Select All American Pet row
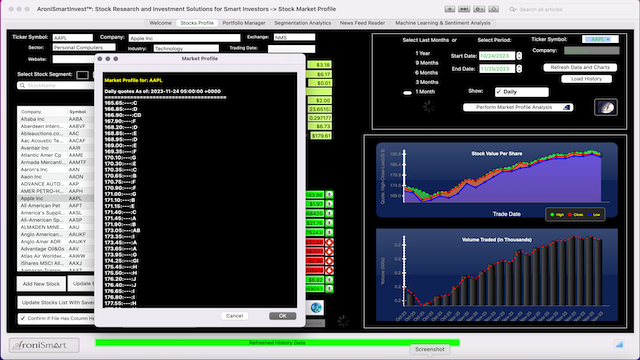 56,205
